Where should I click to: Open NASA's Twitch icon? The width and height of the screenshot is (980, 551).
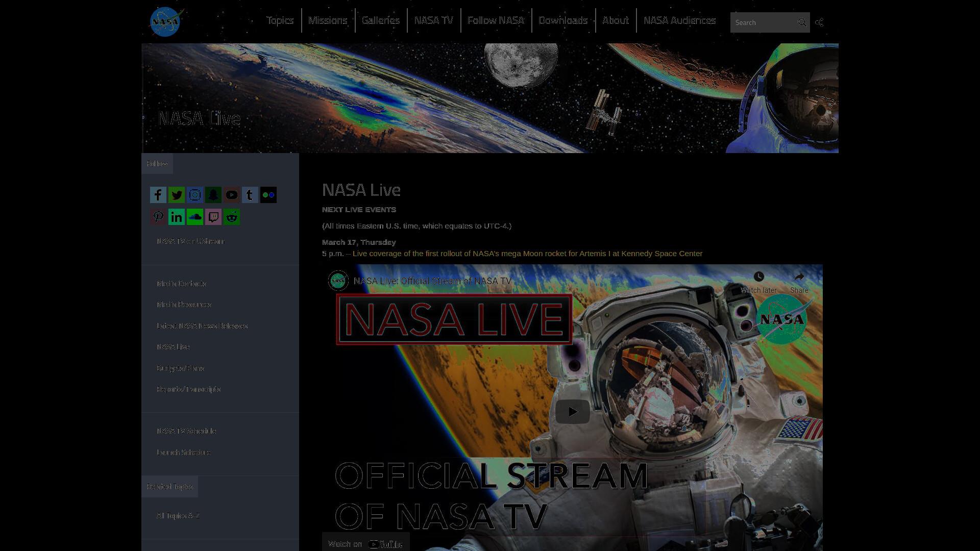(x=213, y=217)
